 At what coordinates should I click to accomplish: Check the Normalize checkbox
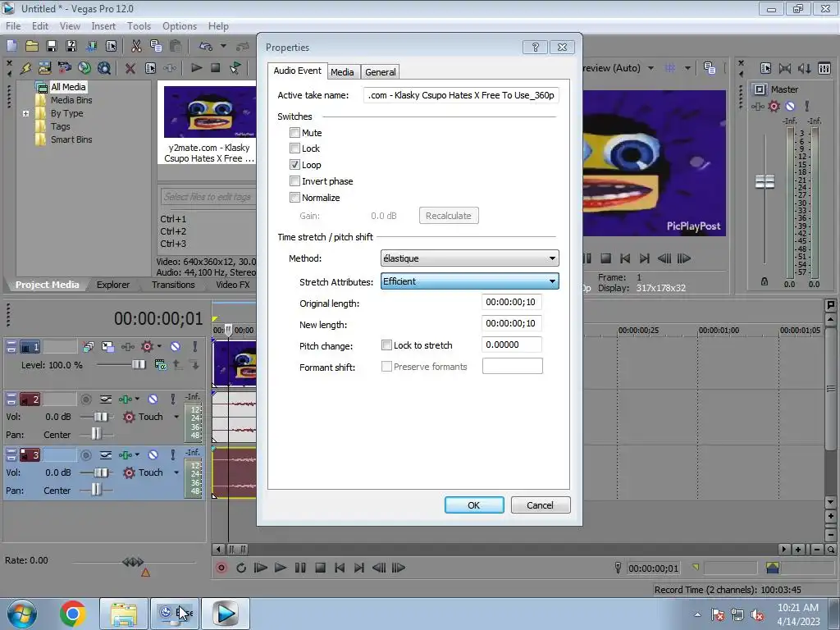coord(294,198)
